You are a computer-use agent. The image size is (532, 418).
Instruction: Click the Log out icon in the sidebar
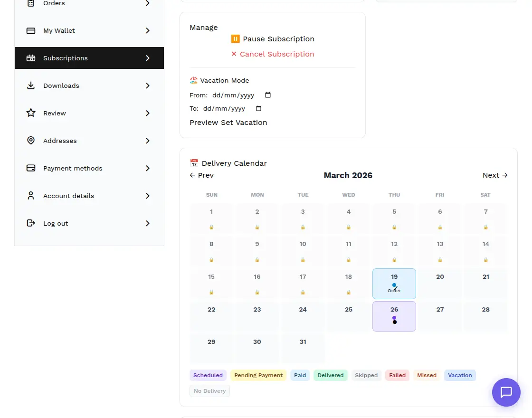[x=31, y=223]
